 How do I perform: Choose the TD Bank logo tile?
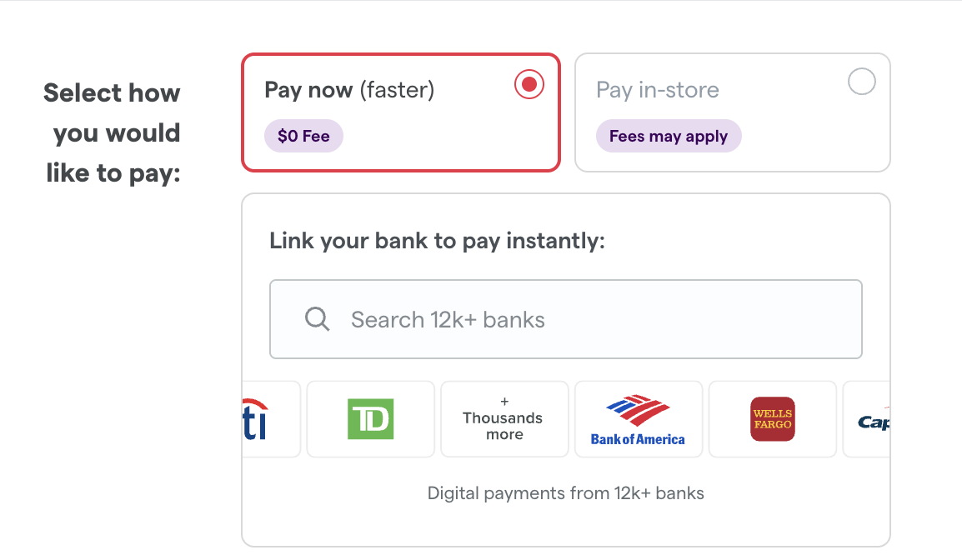click(371, 419)
